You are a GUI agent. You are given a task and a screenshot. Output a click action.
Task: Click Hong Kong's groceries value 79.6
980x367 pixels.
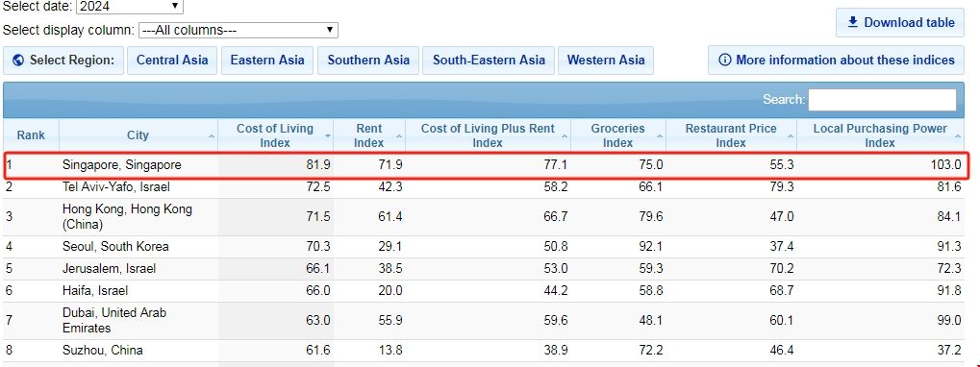[x=651, y=216]
